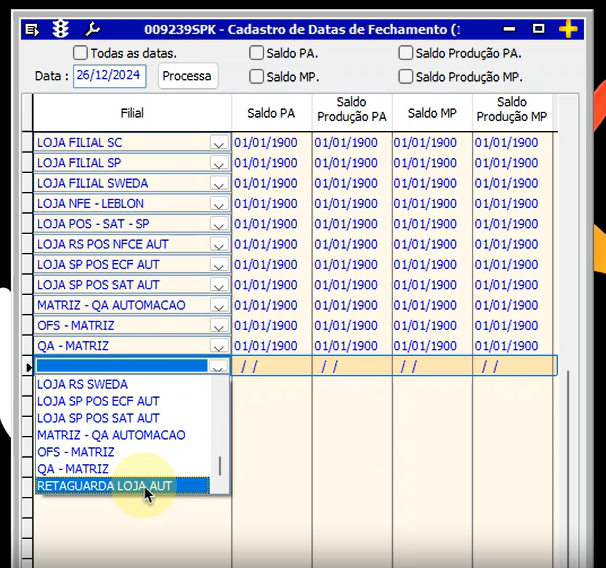This screenshot has width=606, height=568.
Task: Open dropdown for LOJA POS - SAT - SP row
Action: pos(219,224)
